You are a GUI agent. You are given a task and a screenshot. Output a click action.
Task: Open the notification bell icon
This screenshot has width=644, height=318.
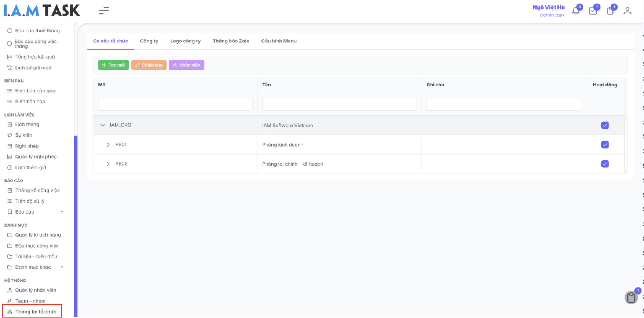pos(576,11)
